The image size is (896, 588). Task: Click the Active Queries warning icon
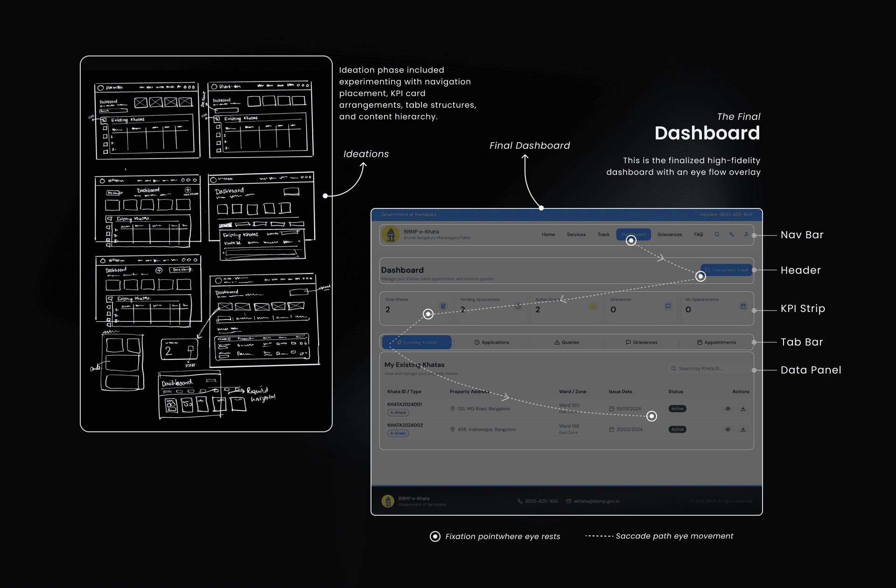(x=593, y=306)
